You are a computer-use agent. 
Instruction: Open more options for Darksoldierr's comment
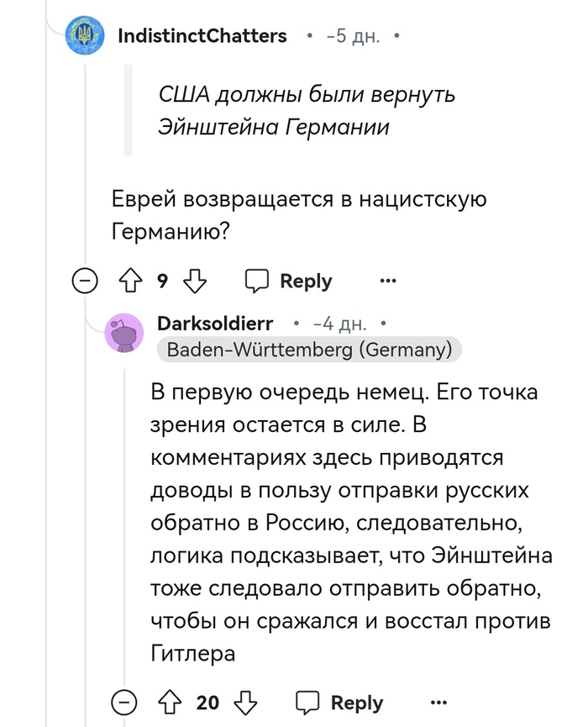(x=438, y=702)
